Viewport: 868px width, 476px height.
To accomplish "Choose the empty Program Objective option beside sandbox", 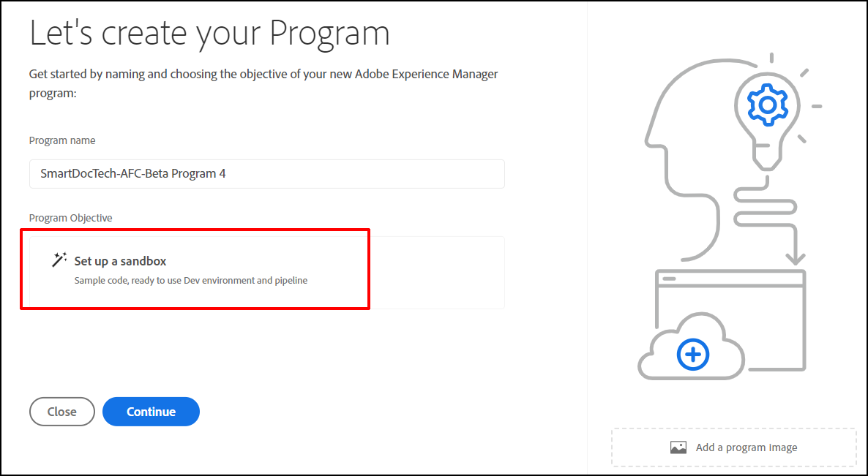I will click(x=438, y=272).
